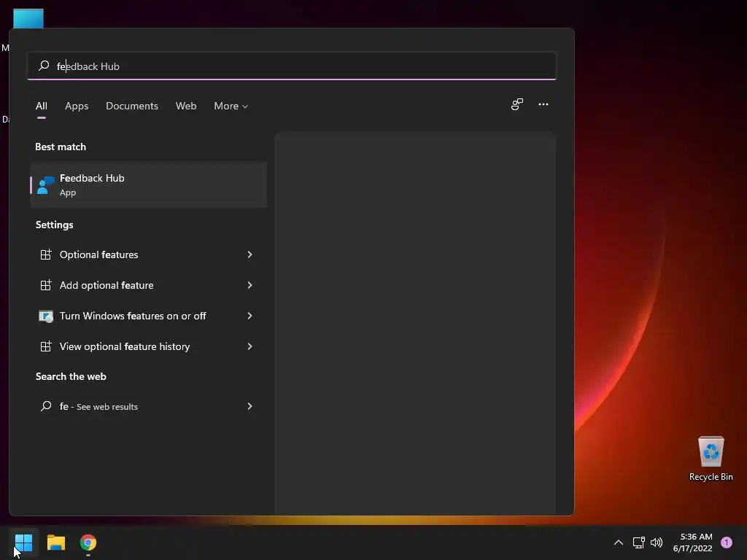747x560 pixels.
Task: Expand Turn Windows features on or off chevron
Action: tap(249, 316)
